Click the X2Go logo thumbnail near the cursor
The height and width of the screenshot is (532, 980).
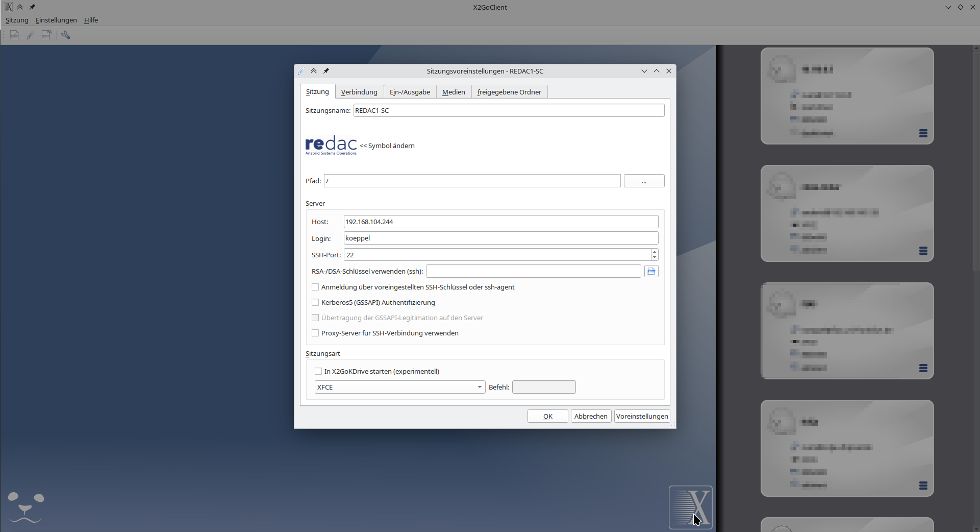tap(690, 507)
